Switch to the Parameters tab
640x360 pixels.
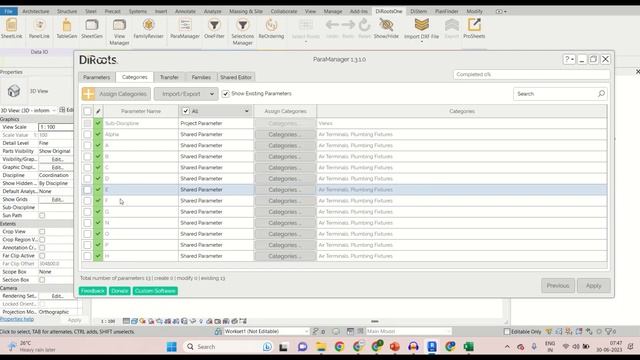point(97,77)
